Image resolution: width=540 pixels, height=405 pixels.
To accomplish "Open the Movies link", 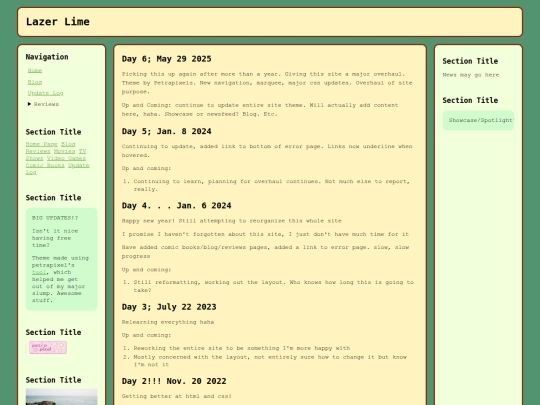I will click(x=64, y=151).
